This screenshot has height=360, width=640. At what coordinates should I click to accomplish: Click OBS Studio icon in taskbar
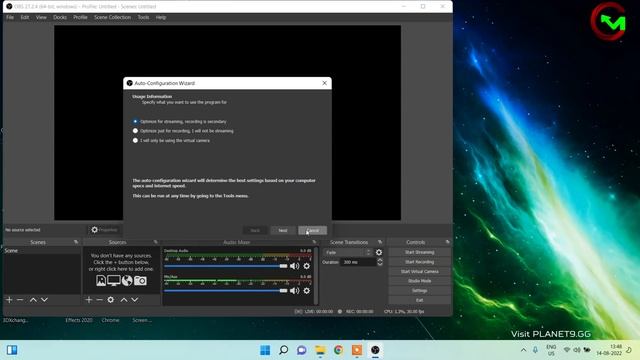[x=375, y=350]
